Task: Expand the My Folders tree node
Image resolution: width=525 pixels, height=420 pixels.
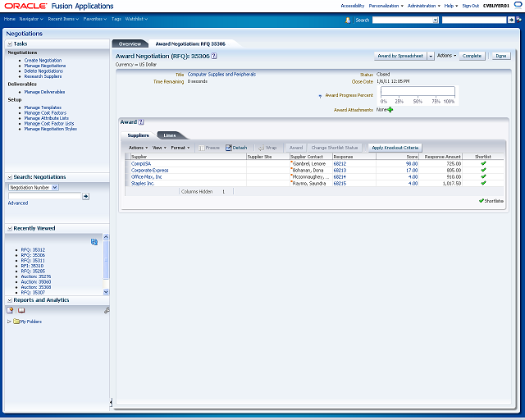Action: (x=9, y=322)
